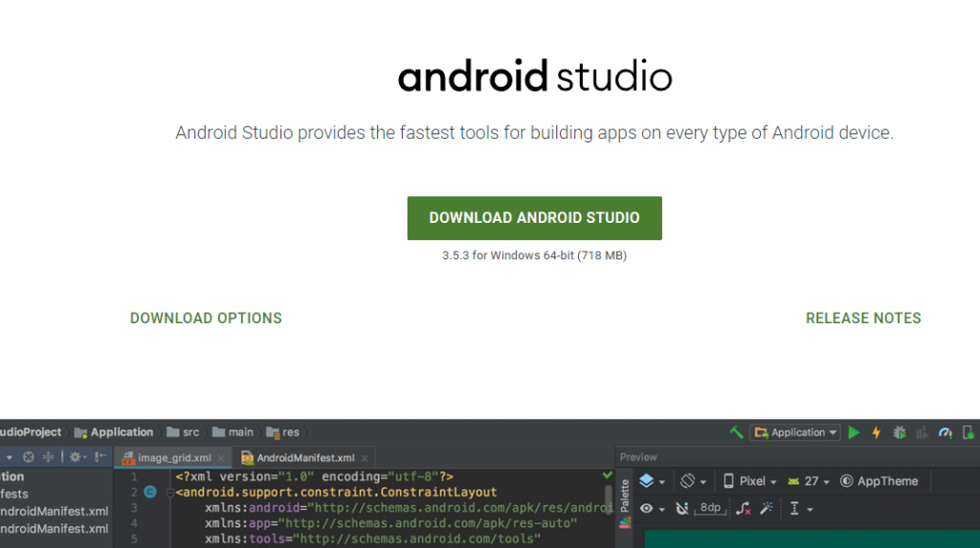
Task: Select the first AndroidManifest.xml tree item
Action: click(54, 511)
